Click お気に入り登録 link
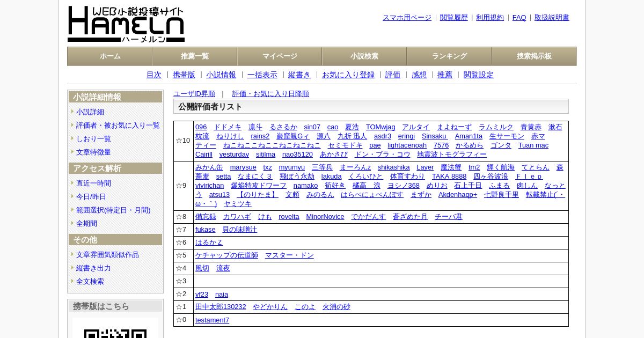 coord(348,75)
